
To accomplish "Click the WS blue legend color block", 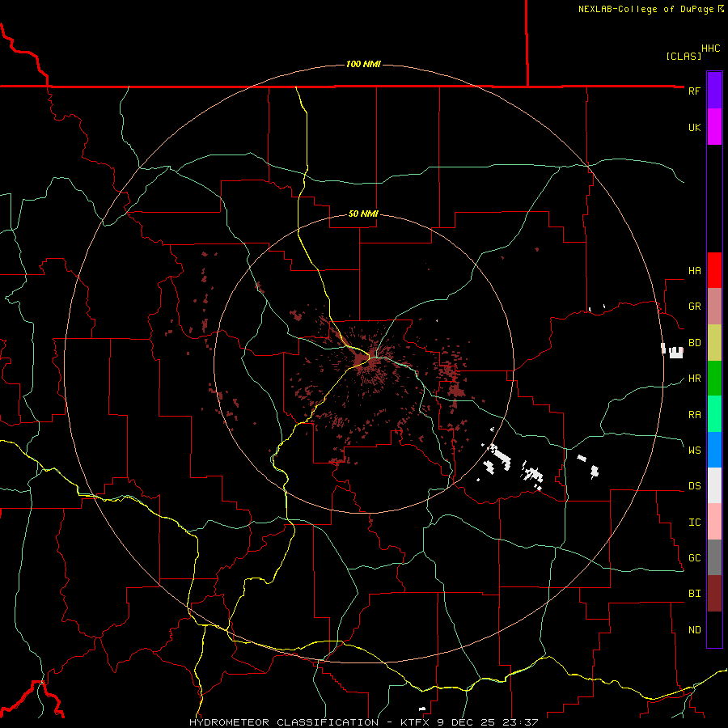I will tap(714, 450).
